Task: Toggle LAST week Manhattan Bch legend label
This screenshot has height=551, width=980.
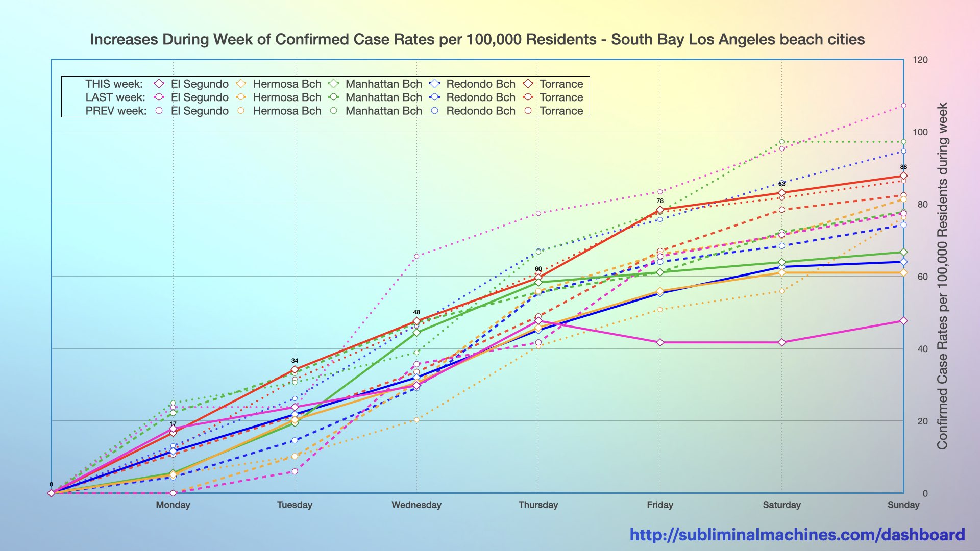Action: (383, 97)
